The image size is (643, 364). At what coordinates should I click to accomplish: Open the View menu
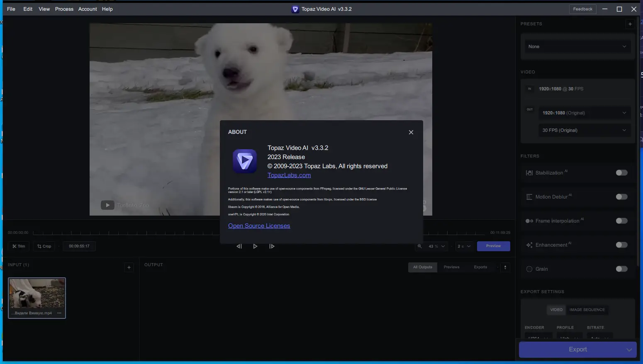(44, 9)
